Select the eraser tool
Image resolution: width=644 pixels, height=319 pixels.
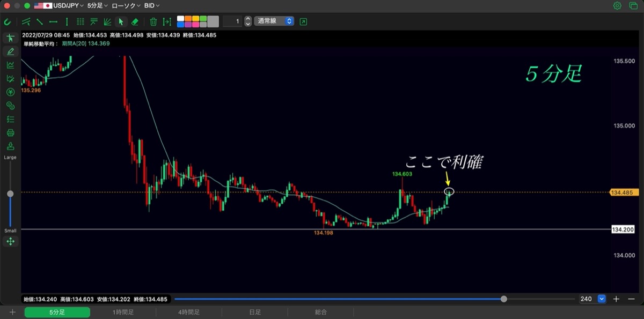[135, 22]
